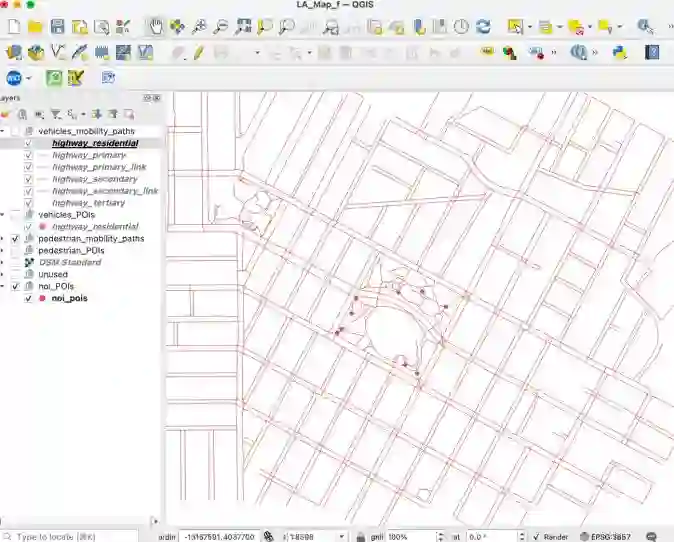Click the Save Project icon
Screen dimensions: 674x542
[x=57, y=27]
